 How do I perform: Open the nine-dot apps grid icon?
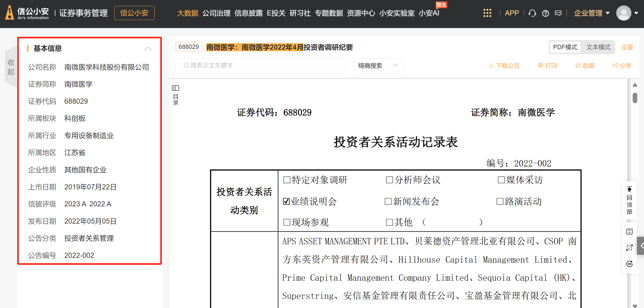(487, 13)
